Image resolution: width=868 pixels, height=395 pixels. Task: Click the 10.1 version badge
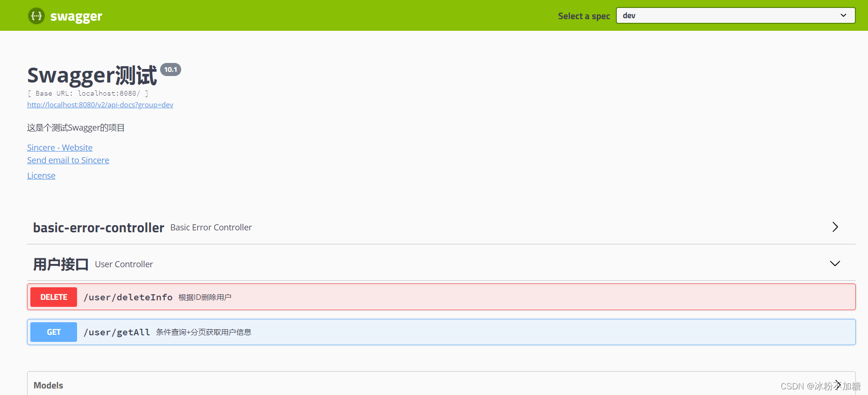[170, 69]
